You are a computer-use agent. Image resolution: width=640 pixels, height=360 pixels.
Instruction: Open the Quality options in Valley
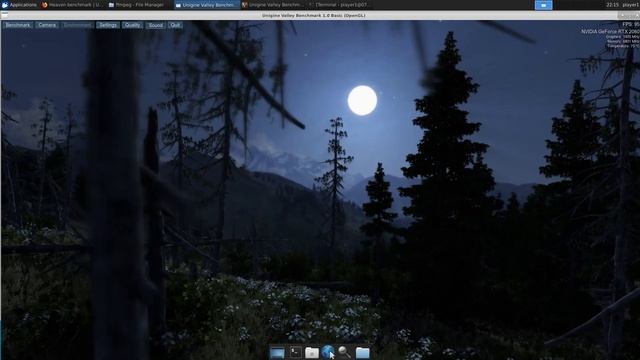point(132,25)
